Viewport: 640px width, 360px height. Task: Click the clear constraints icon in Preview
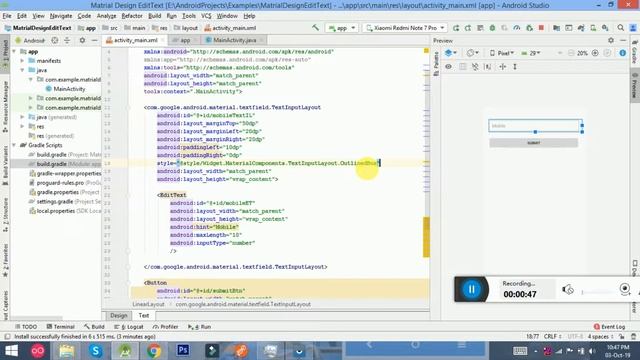coord(475,67)
